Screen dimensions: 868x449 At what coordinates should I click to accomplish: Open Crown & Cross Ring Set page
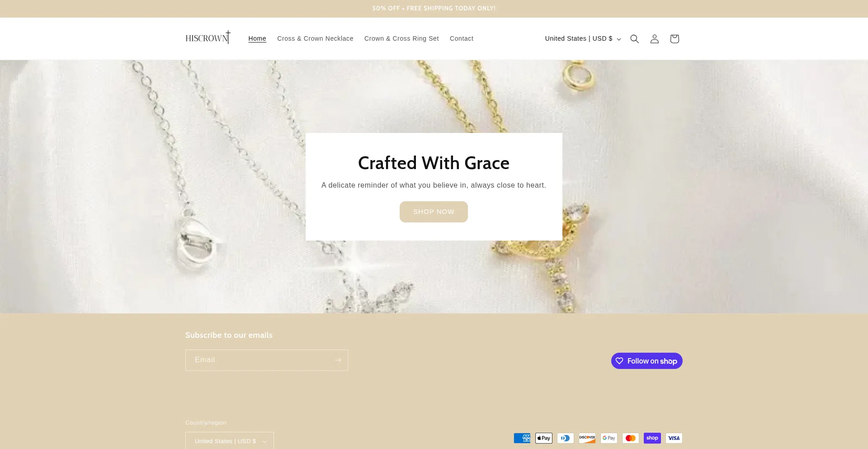(401, 39)
